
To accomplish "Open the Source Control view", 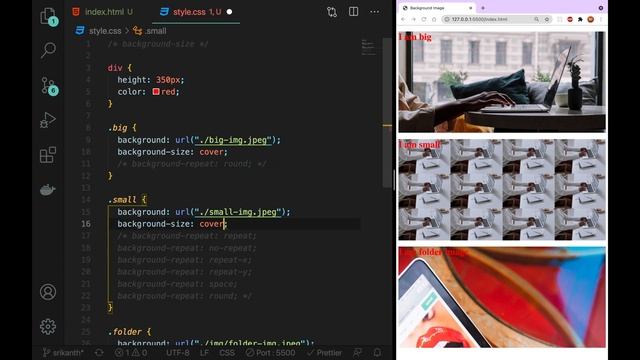I will [49, 86].
